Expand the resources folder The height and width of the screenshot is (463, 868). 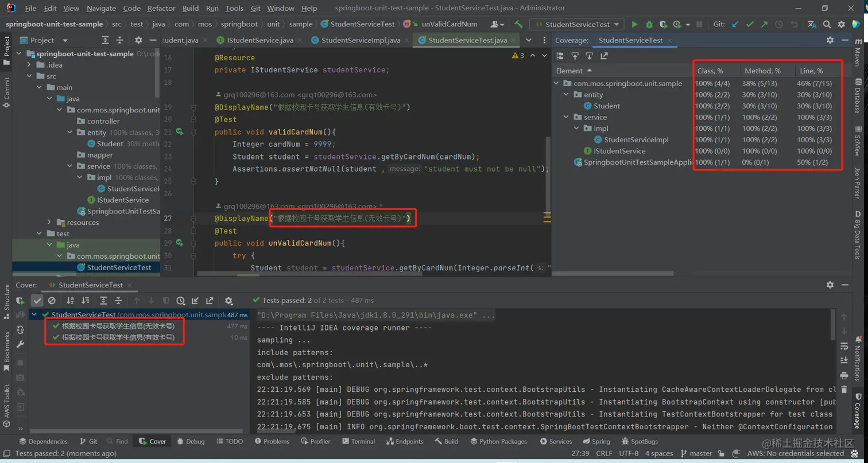(x=50, y=223)
